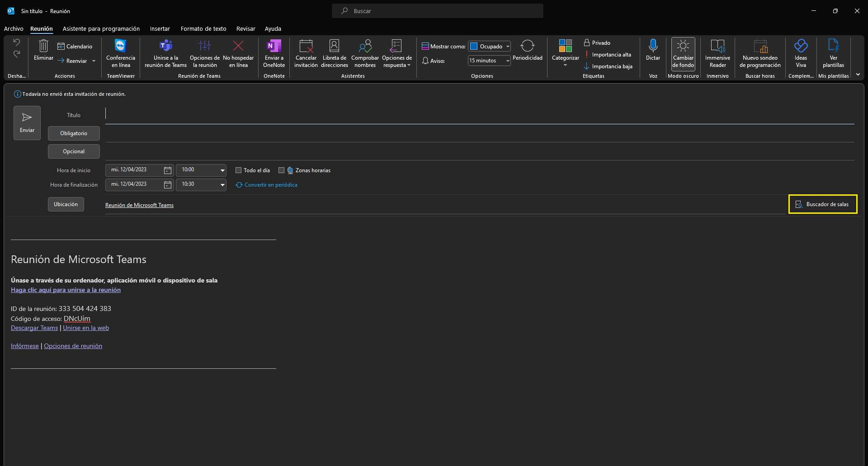Expand the Categorizar dropdown

pos(565,65)
